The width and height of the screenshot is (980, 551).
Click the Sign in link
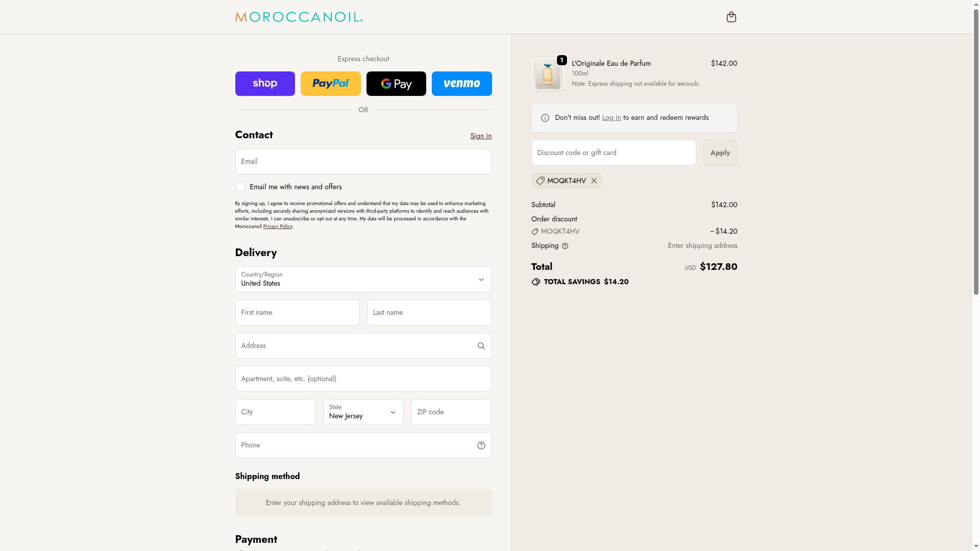[x=481, y=136]
